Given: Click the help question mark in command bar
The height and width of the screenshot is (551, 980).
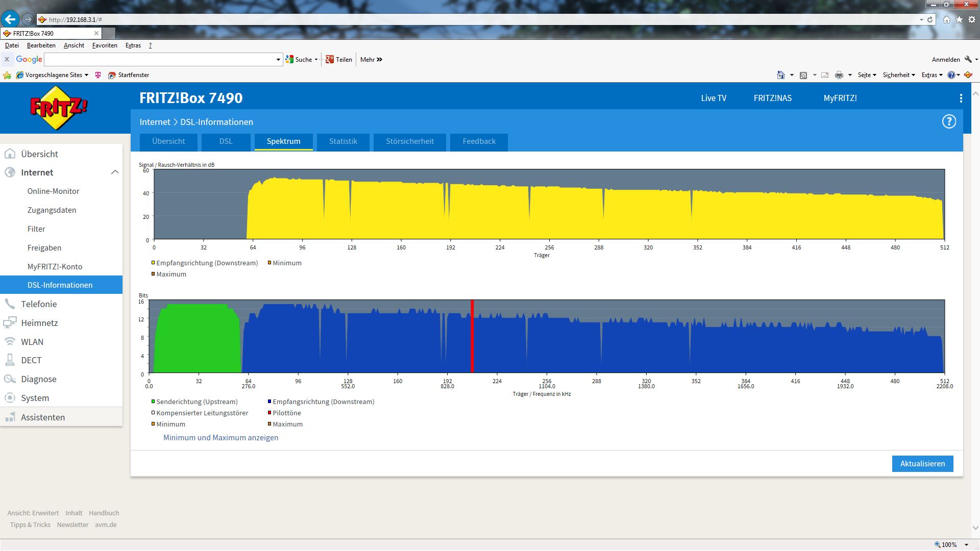Looking at the screenshot, I should pyautogui.click(x=951, y=75).
